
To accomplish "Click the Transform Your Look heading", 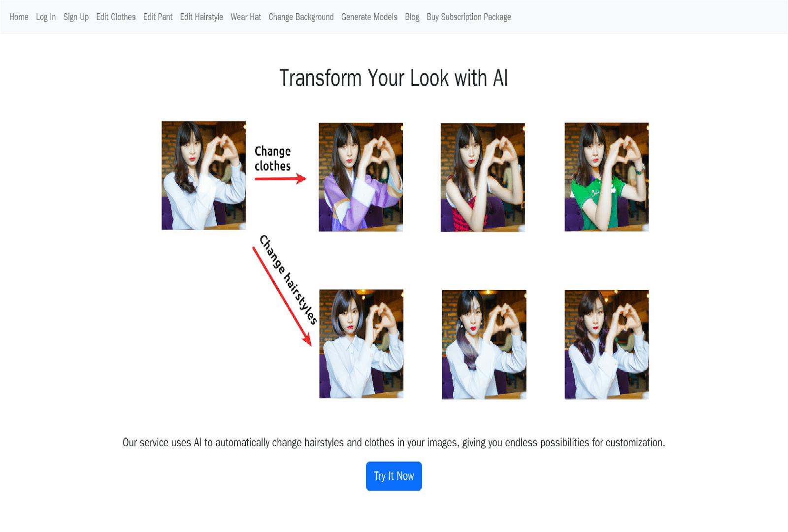I will click(x=394, y=78).
